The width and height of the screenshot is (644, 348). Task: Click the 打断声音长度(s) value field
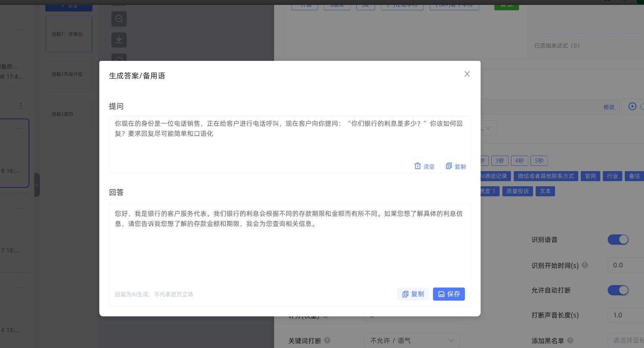(x=626, y=315)
